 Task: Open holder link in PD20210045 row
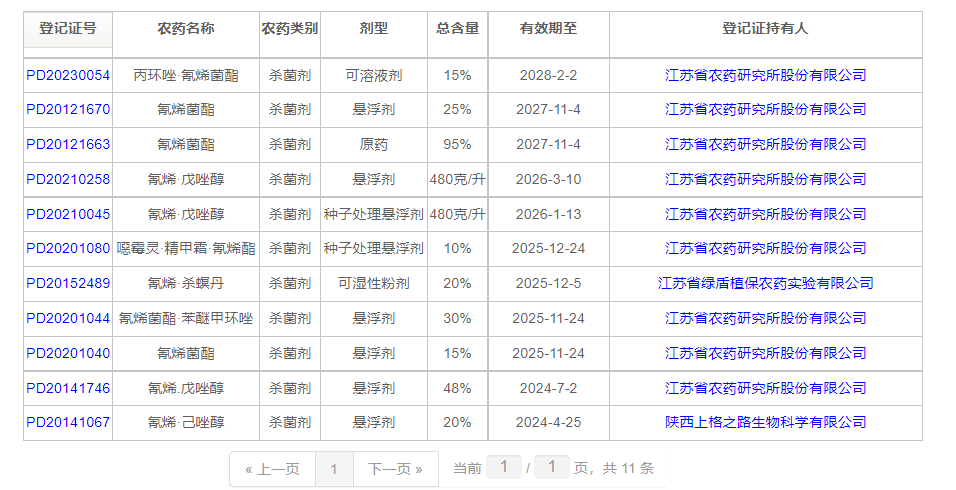pos(766,215)
